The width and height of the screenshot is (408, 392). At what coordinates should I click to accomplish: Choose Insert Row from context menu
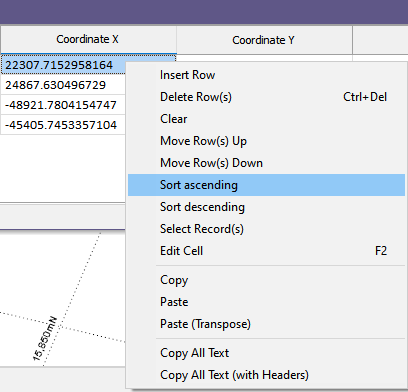266,75
